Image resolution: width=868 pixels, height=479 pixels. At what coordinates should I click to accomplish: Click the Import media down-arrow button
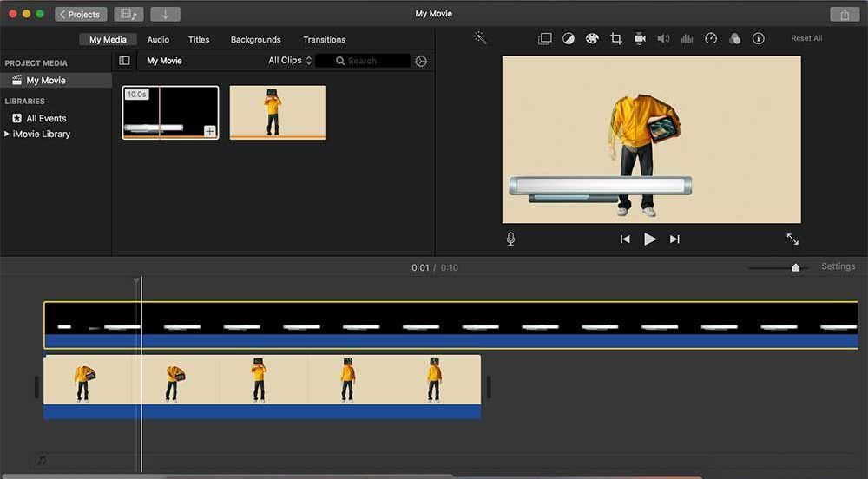click(x=165, y=15)
